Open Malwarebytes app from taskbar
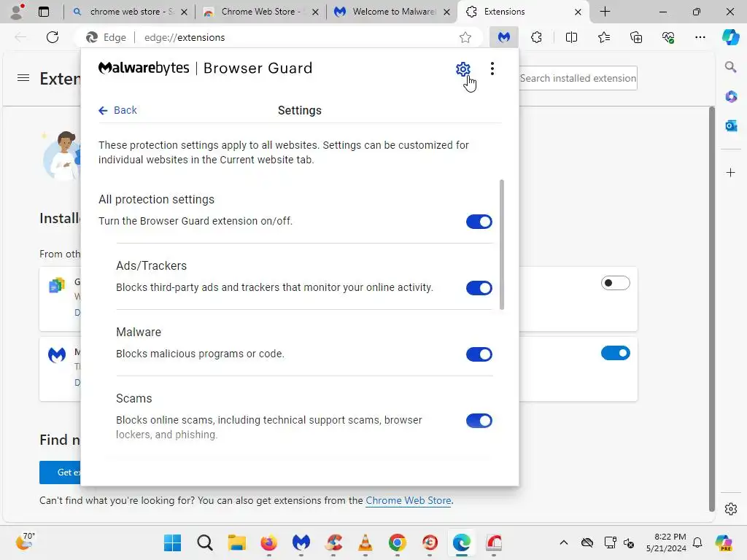 pyautogui.click(x=301, y=542)
